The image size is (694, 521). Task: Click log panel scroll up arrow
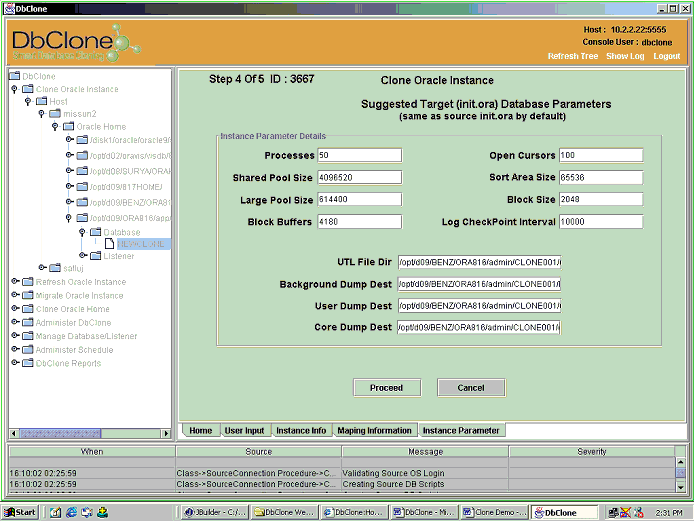tap(681, 462)
